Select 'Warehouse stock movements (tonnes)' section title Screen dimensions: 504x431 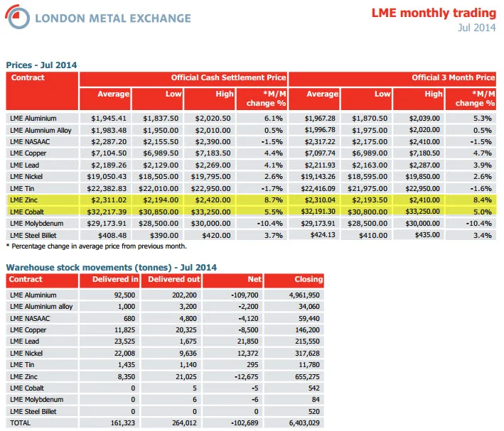point(111,268)
